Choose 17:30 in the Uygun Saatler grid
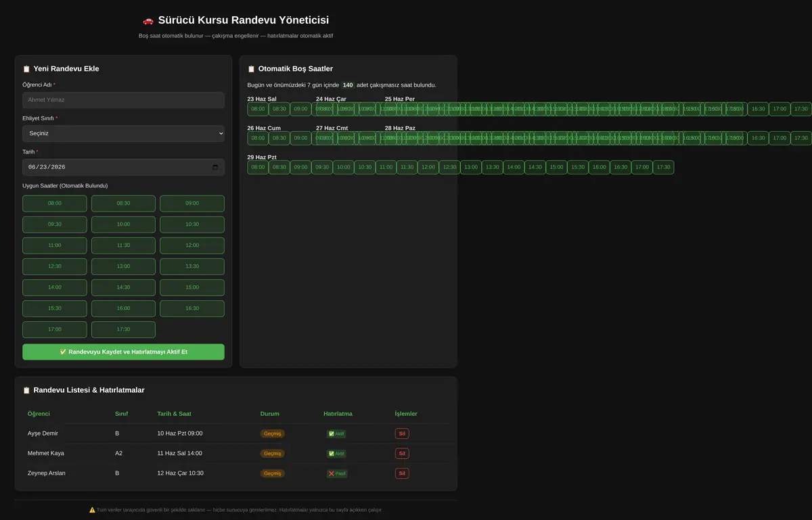812x520 pixels. coord(123,329)
